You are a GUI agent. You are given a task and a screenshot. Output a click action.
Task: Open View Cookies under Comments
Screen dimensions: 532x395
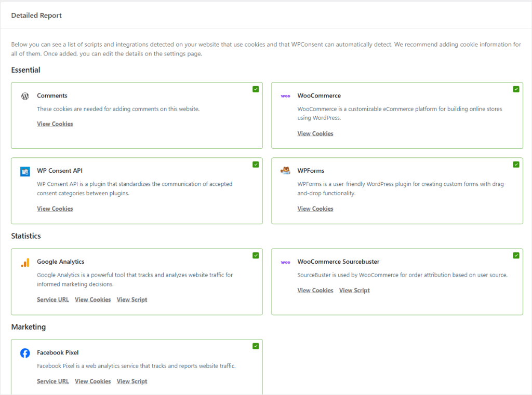coord(55,124)
